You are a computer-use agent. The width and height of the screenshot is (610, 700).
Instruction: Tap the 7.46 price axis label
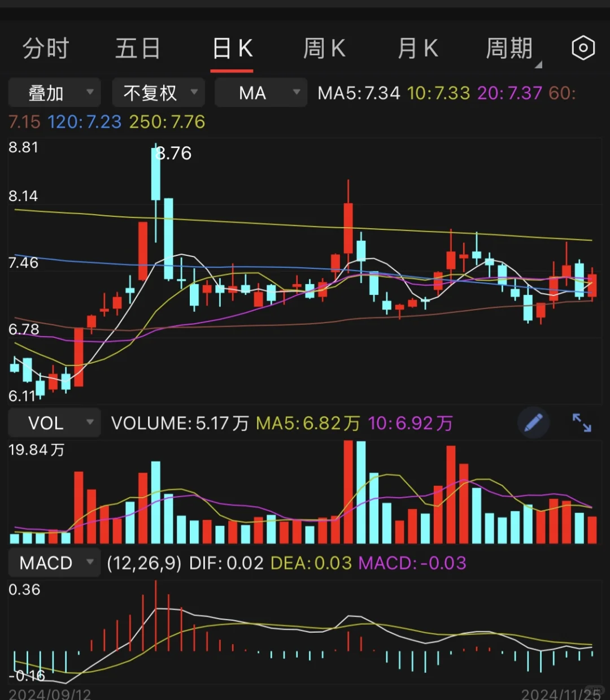point(23,263)
